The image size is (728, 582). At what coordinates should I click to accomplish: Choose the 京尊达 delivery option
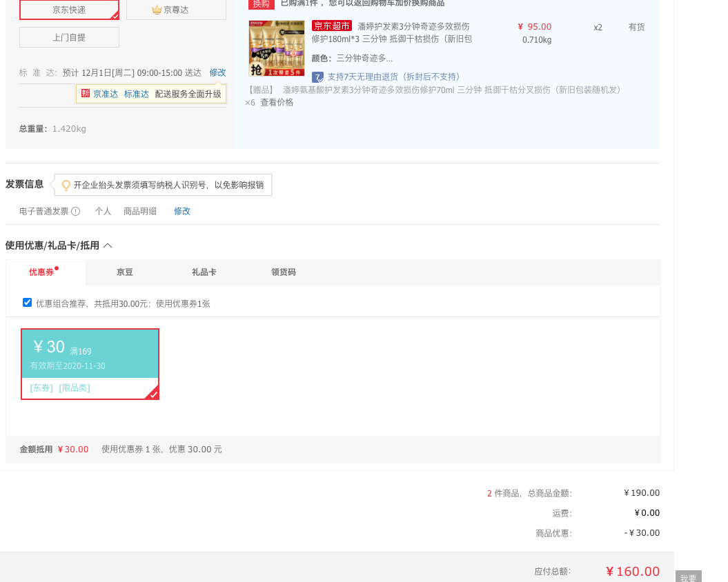pos(176,9)
